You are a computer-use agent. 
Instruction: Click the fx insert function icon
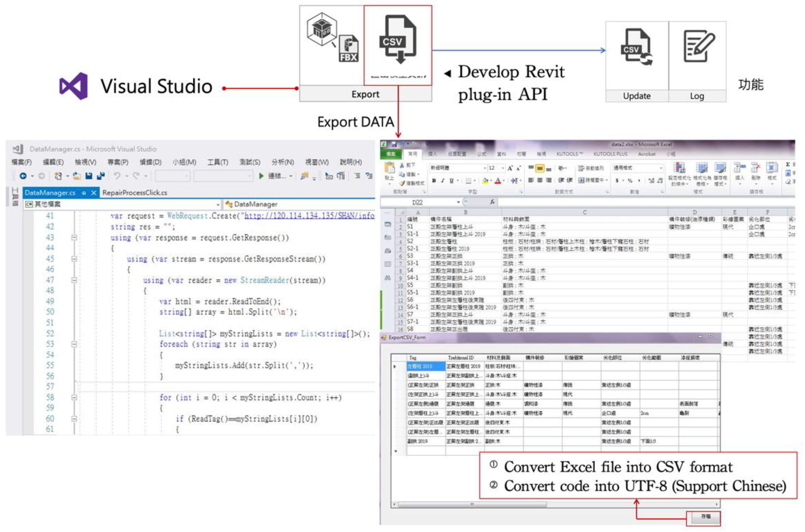click(x=492, y=202)
